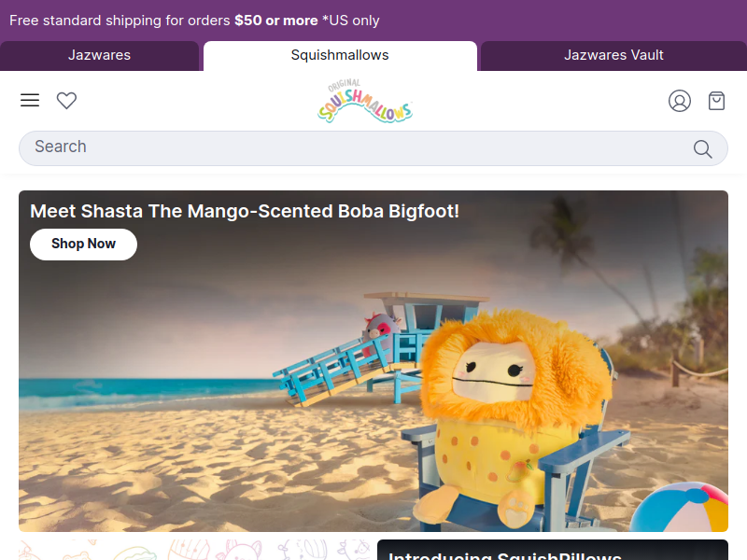The width and height of the screenshot is (747, 560).
Task: Open the user account icon
Action: [x=680, y=101]
